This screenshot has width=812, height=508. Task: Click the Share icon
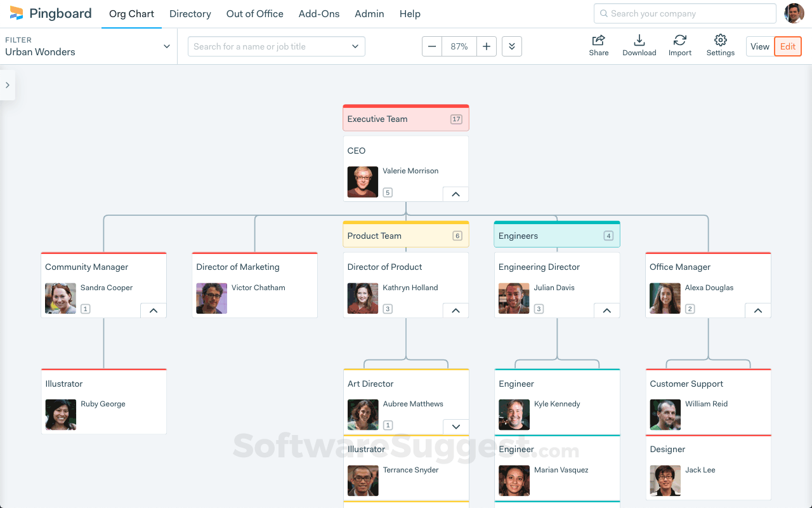click(598, 41)
